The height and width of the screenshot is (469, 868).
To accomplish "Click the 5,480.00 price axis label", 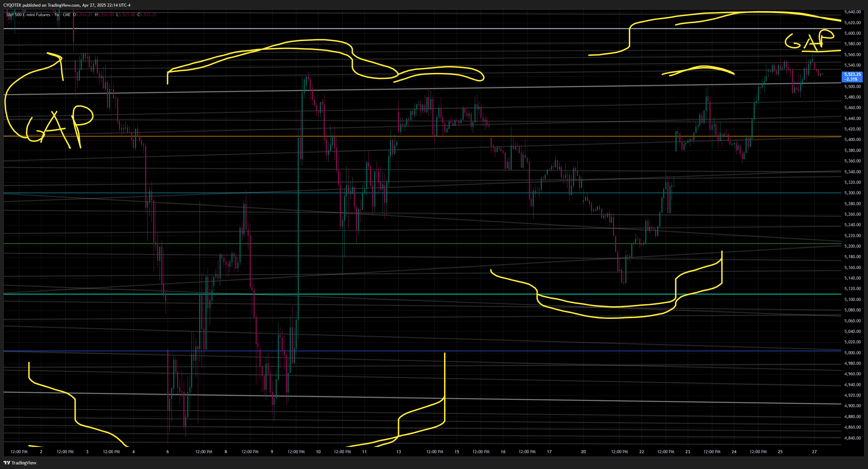I will click(853, 97).
